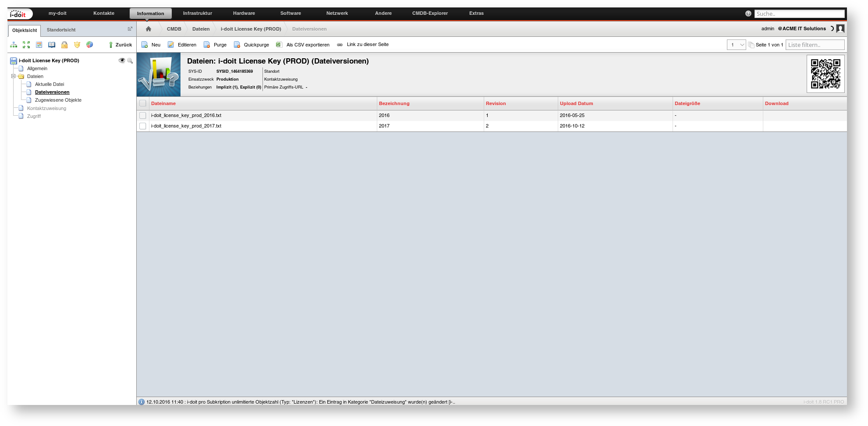Screen dimensions: 868x426
Task: Export list via Als CSV exportieren
Action: (x=303, y=45)
